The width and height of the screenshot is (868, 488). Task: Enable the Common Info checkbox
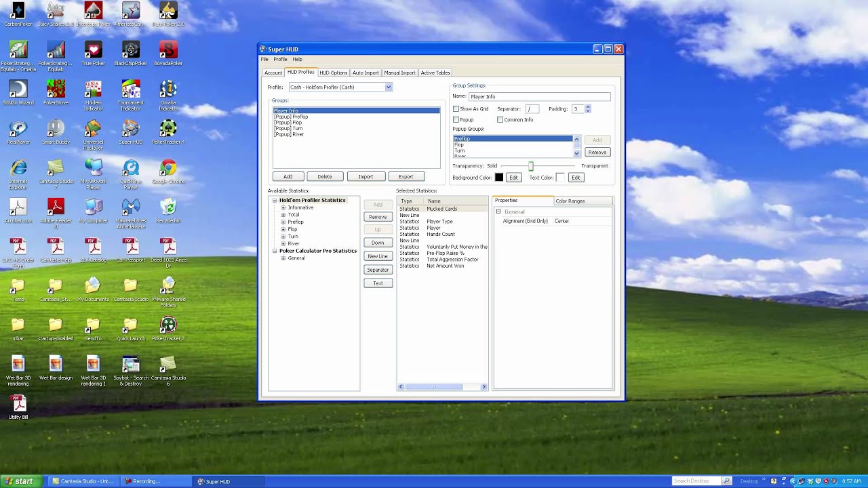coord(500,119)
